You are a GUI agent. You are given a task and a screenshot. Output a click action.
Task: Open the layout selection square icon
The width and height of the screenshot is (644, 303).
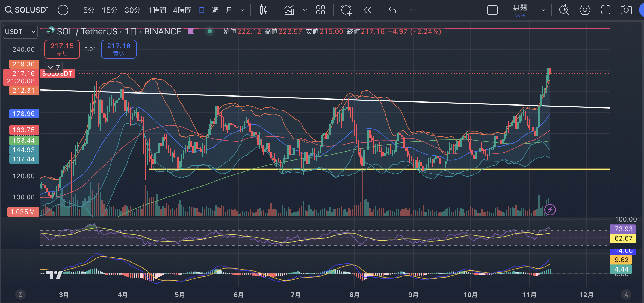click(492, 10)
